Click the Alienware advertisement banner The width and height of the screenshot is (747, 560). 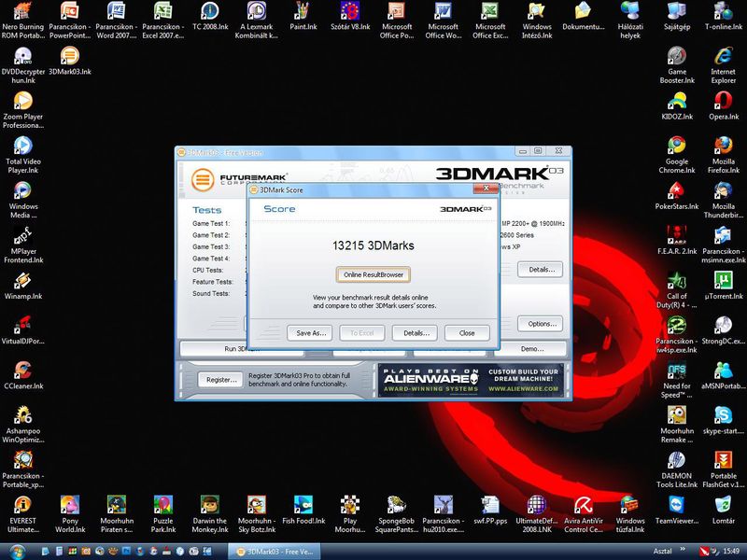point(471,380)
